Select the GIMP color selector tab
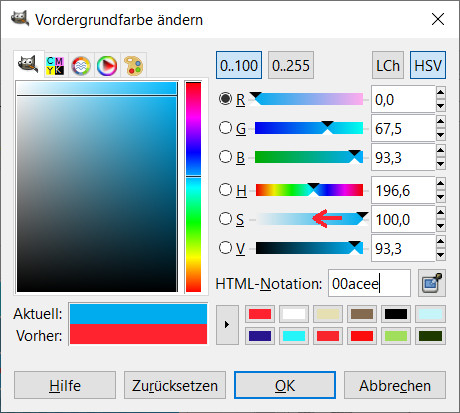The image size is (460, 413). click(x=29, y=64)
